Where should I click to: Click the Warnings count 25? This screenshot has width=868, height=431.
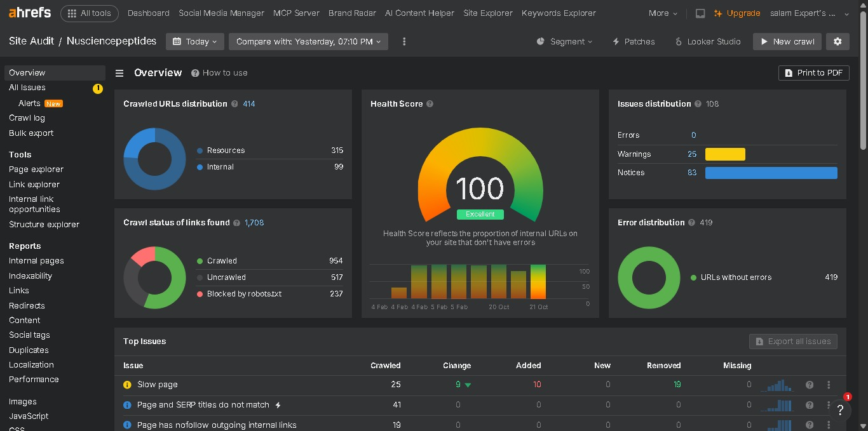(x=692, y=154)
